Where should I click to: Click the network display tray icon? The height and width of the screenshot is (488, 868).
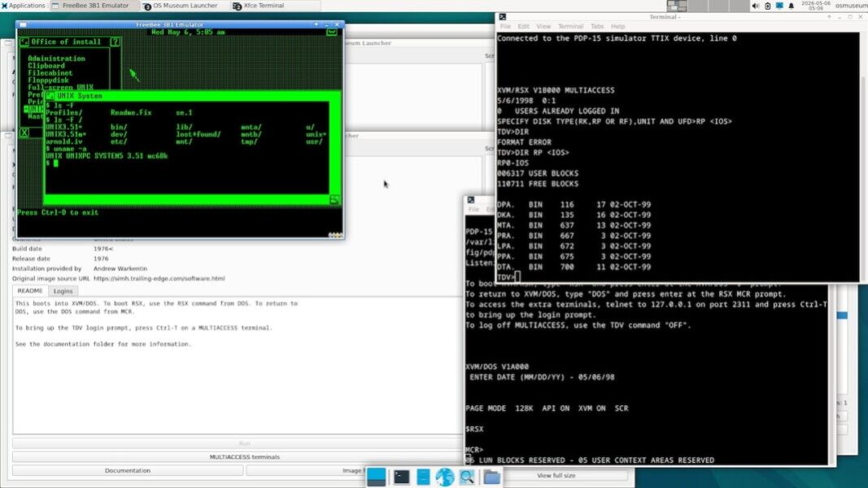click(x=779, y=6)
